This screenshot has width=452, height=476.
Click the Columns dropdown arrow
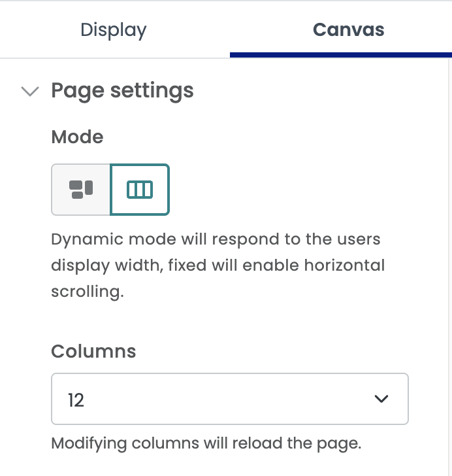point(381,399)
